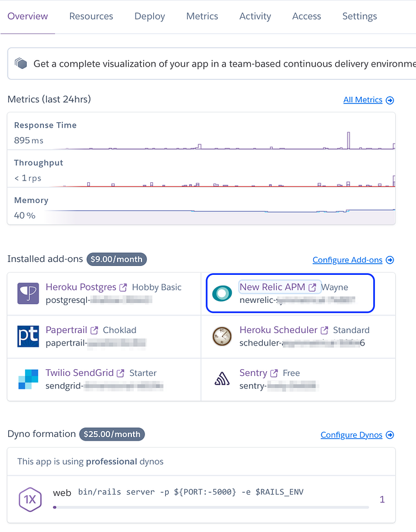The image size is (416, 532).
Task: Click the professional dynos notice text
Action: 90,461
